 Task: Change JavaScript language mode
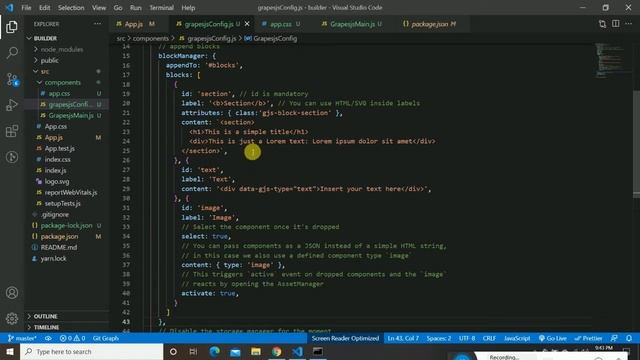517,338
